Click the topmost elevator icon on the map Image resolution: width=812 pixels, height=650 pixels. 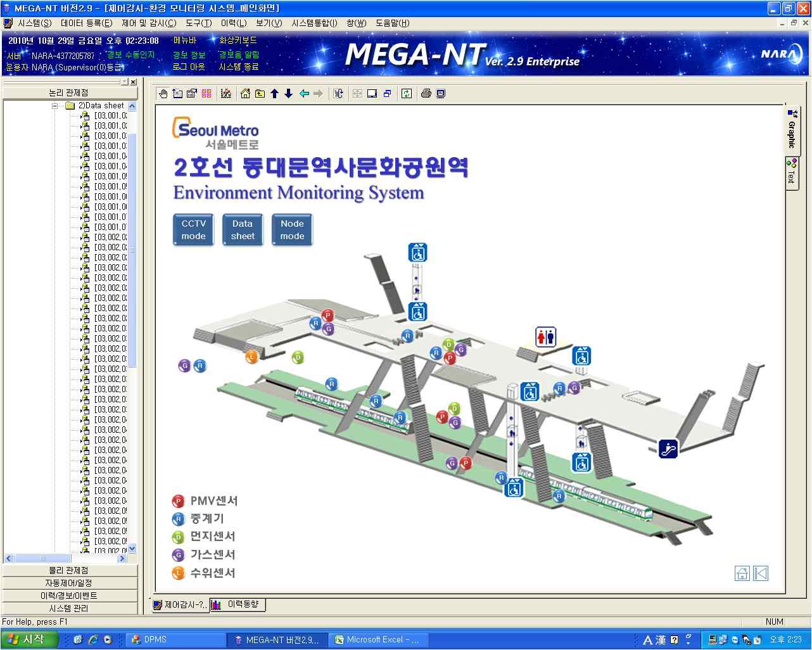pyautogui.click(x=417, y=253)
